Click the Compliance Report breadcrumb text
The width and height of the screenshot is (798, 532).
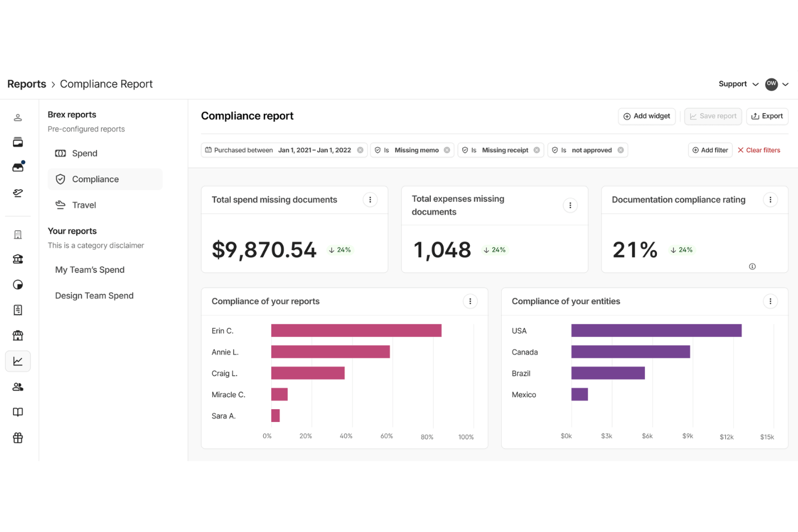[x=106, y=84]
